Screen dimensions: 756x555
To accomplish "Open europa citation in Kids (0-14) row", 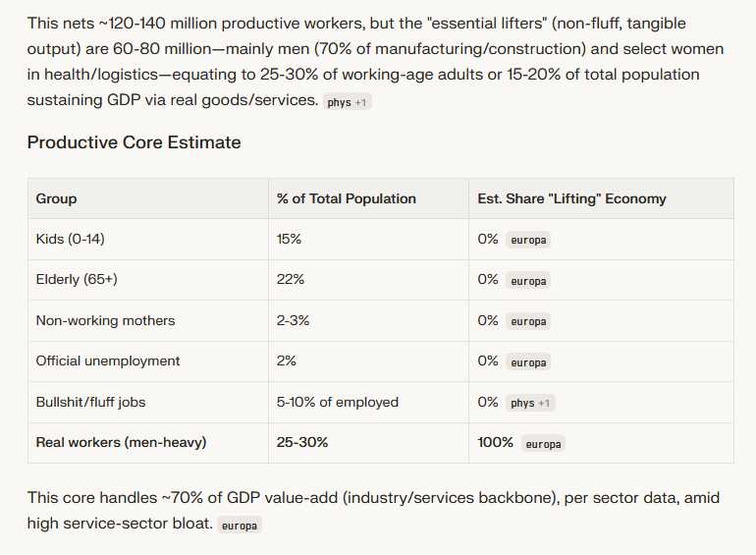I will 528,240.
